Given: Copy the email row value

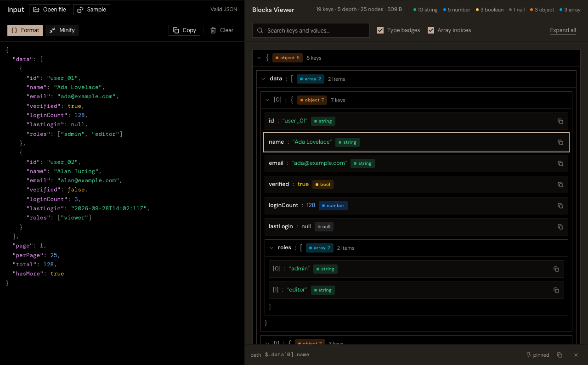Looking at the screenshot, I should click(x=560, y=163).
